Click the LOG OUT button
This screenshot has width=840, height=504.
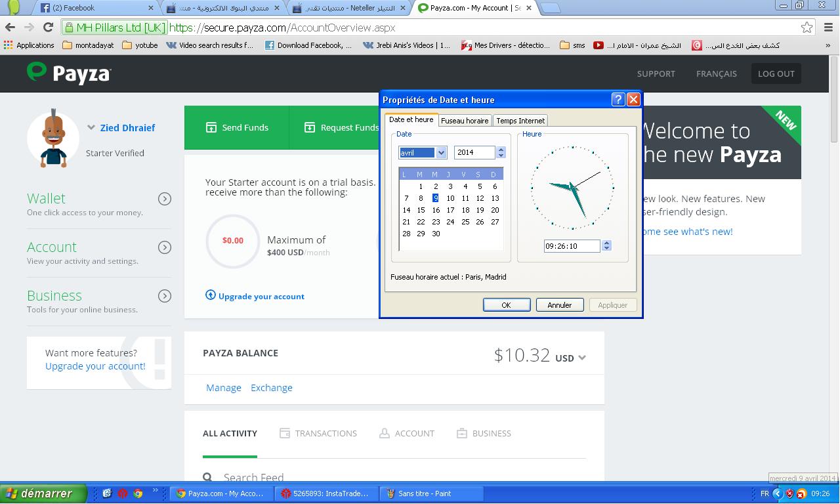tap(776, 73)
